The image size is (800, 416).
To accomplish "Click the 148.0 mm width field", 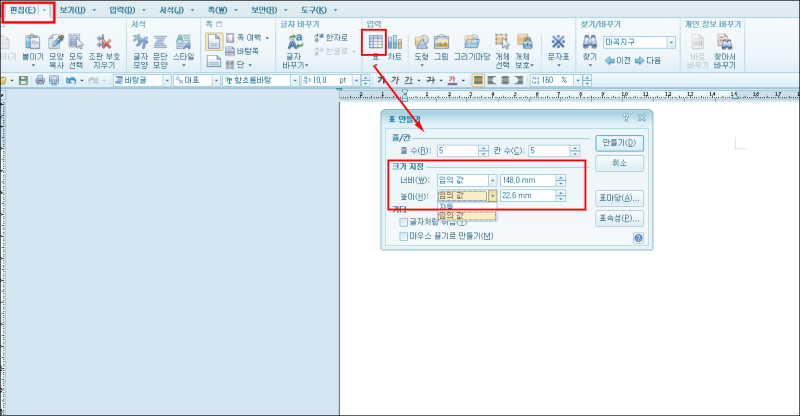I will click(x=528, y=180).
